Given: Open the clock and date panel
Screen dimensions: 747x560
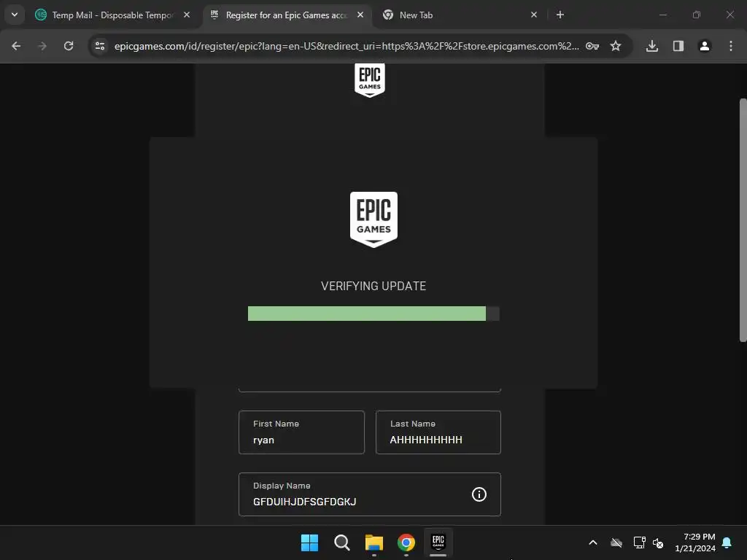Looking at the screenshot, I should [695, 542].
